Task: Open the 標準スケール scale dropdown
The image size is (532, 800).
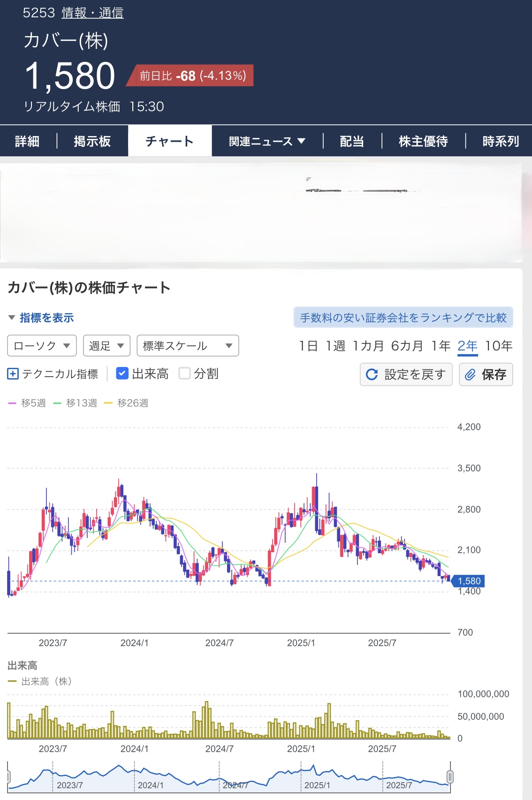Action: pyautogui.click(x=188, y=346)
